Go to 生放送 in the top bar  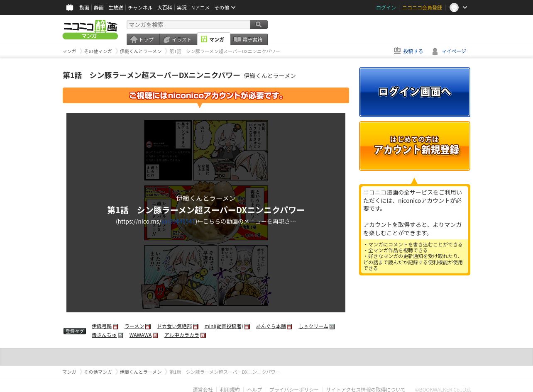point(116,7)
